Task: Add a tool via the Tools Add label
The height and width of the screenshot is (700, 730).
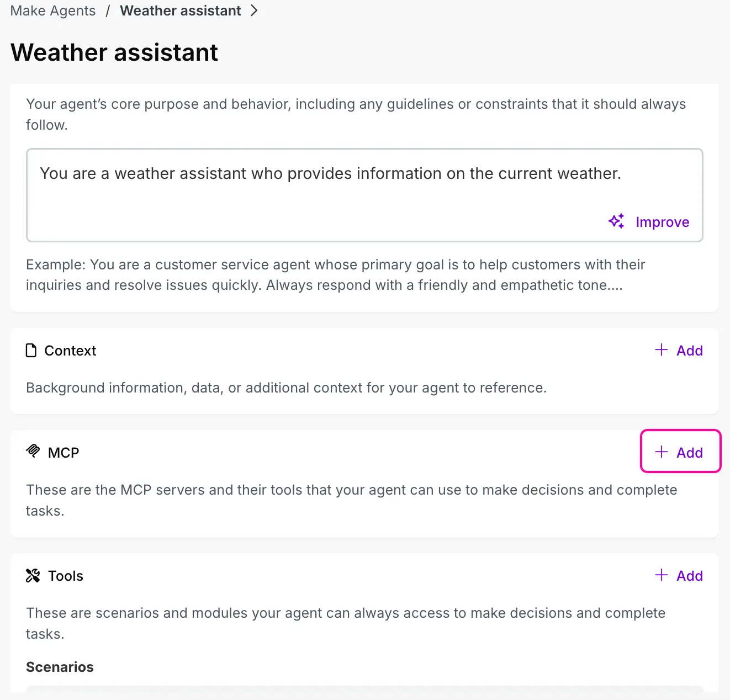Action: [x=690, y=576]
